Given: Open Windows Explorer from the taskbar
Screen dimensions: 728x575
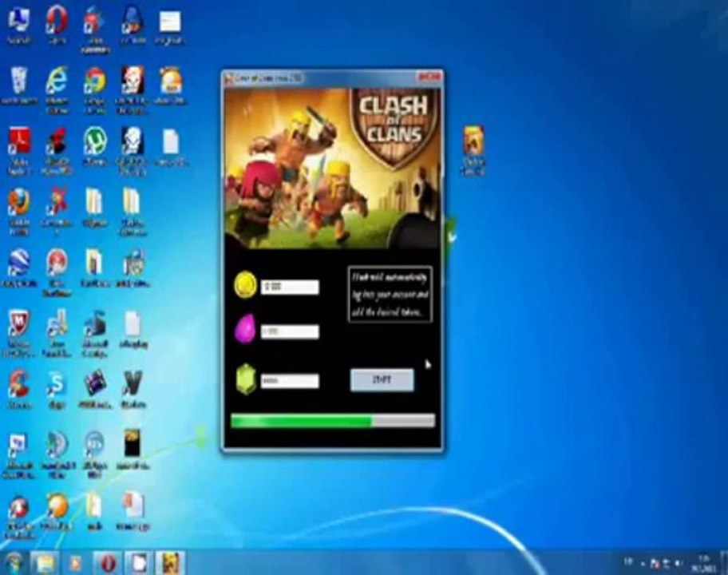Looking at the screenshot, I should pos(45,563).
